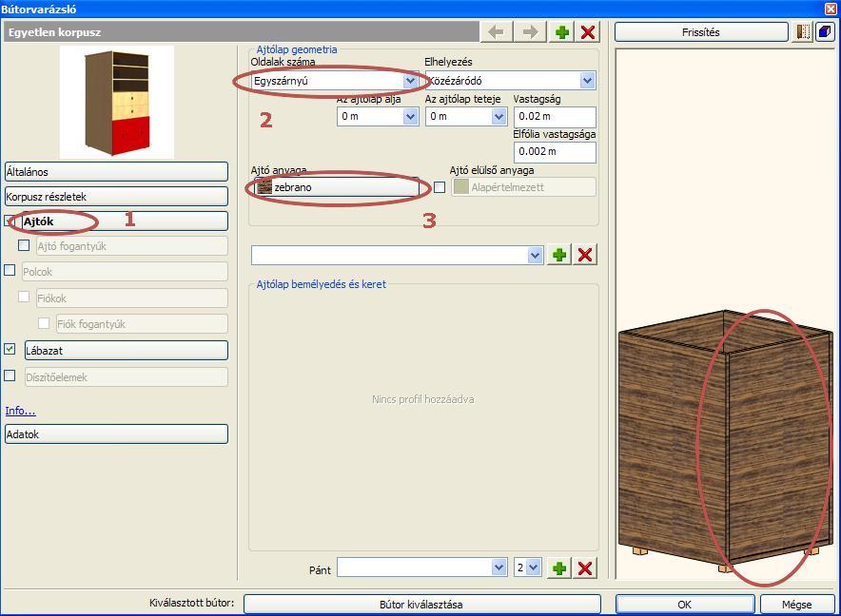This screenshot has height=616, width=841.
Task: Open the Korpusz részletek section
Action: 116,196
